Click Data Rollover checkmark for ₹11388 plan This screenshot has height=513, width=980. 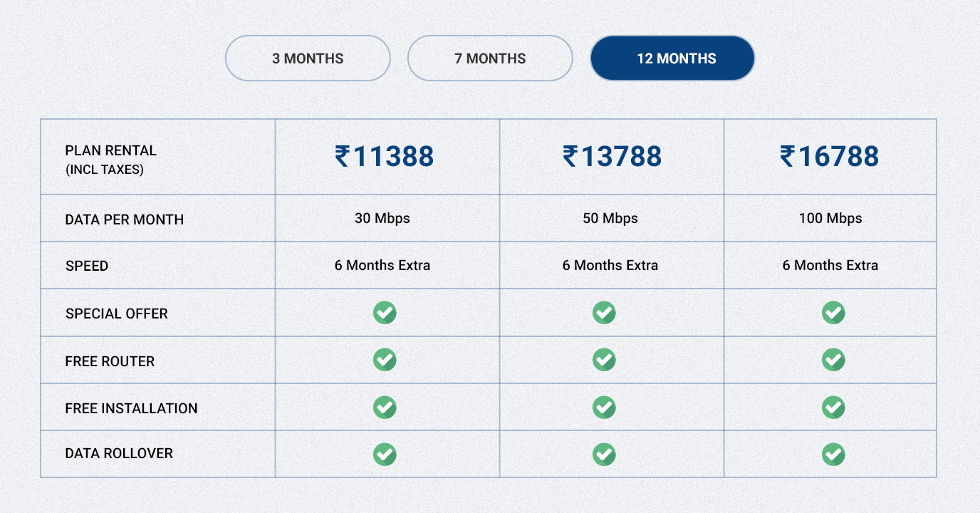tap(385, 454)
